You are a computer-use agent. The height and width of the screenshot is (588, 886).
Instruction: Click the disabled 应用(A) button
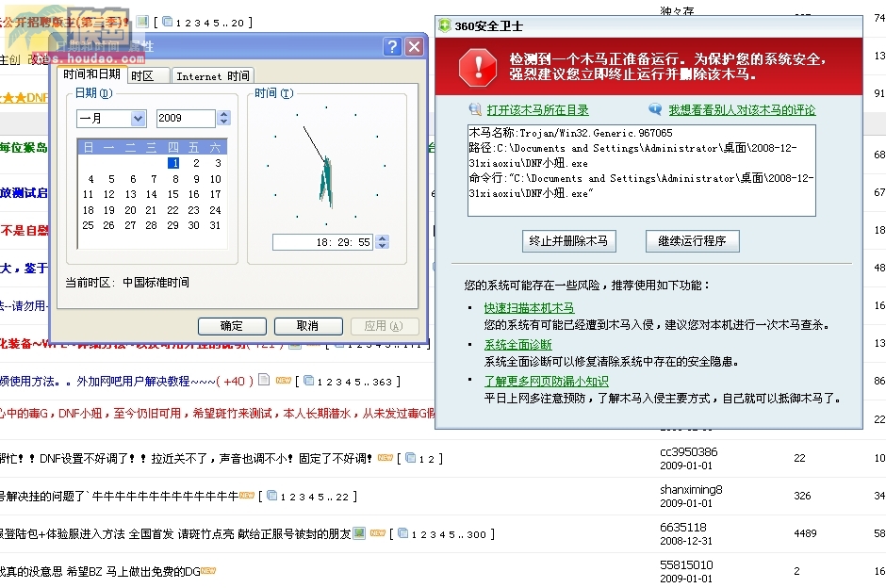tap(385, 326)
